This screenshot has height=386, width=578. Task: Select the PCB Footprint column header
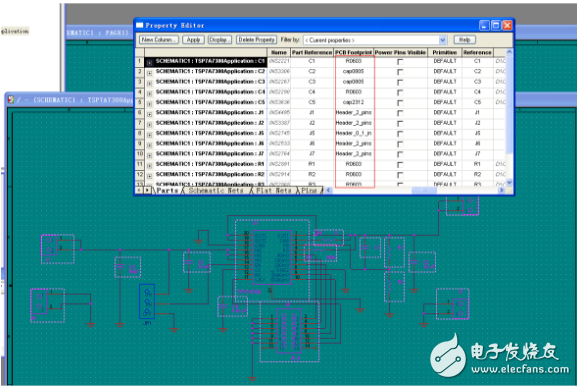coord(354,52)
